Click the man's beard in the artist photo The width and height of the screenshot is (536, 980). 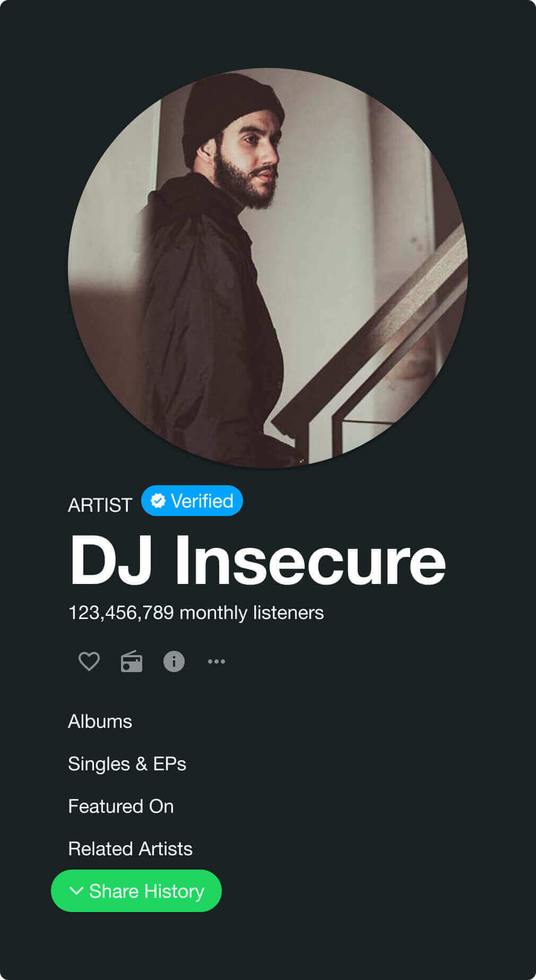pyautogui.click(x=245, y=183)
